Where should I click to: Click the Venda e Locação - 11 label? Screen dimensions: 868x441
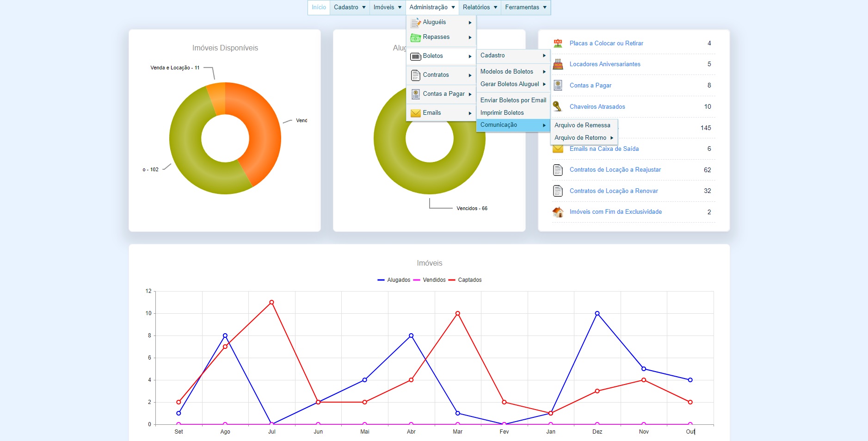click(175, 68)
